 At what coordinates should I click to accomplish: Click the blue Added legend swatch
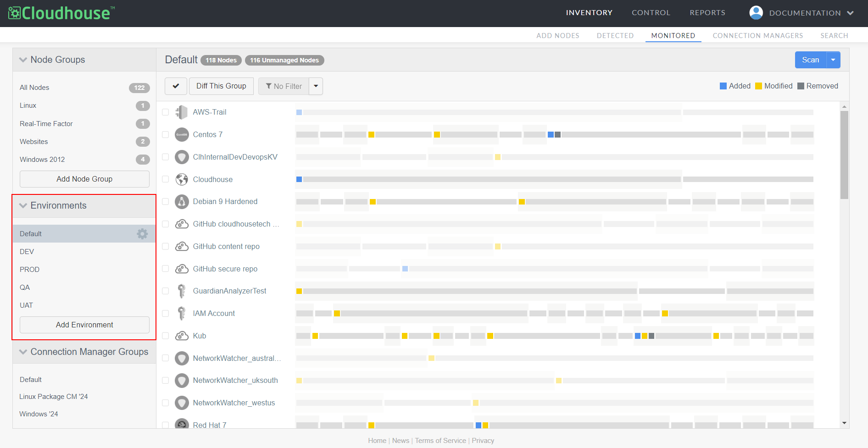[723, 86]
